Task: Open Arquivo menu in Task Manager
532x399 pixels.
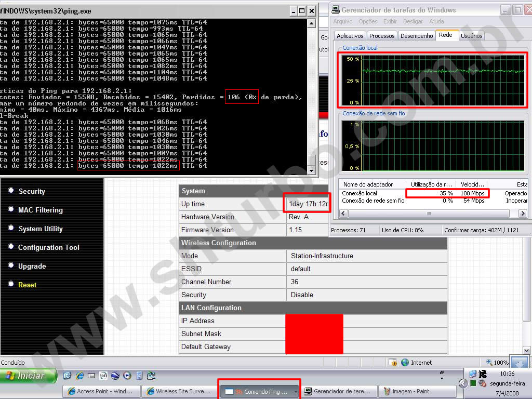Action: click(343, 21)
